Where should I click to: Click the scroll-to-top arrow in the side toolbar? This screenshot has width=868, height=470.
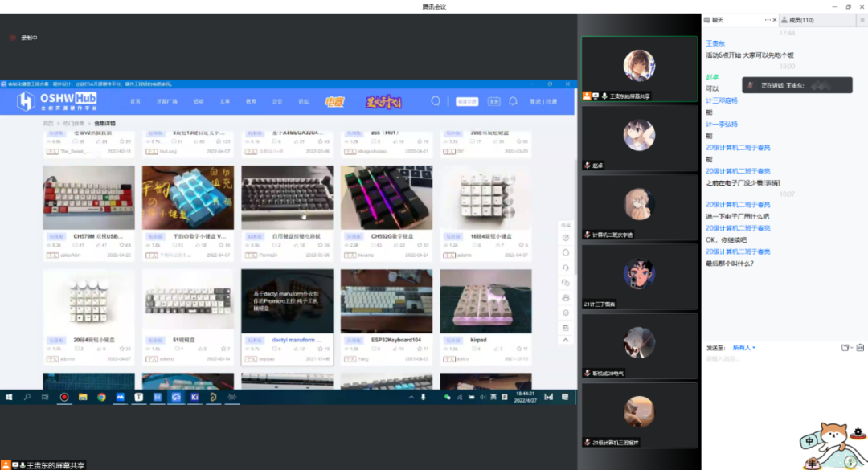coord(566,340)
